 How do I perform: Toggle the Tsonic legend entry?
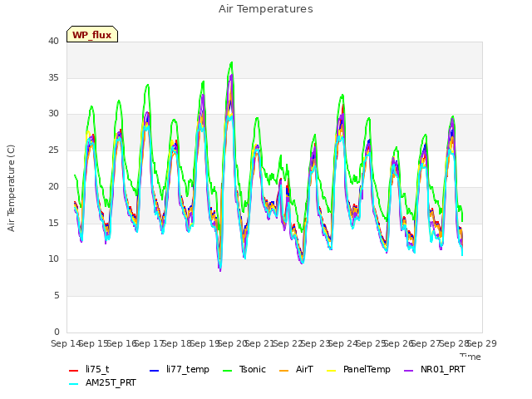[244, 369]
